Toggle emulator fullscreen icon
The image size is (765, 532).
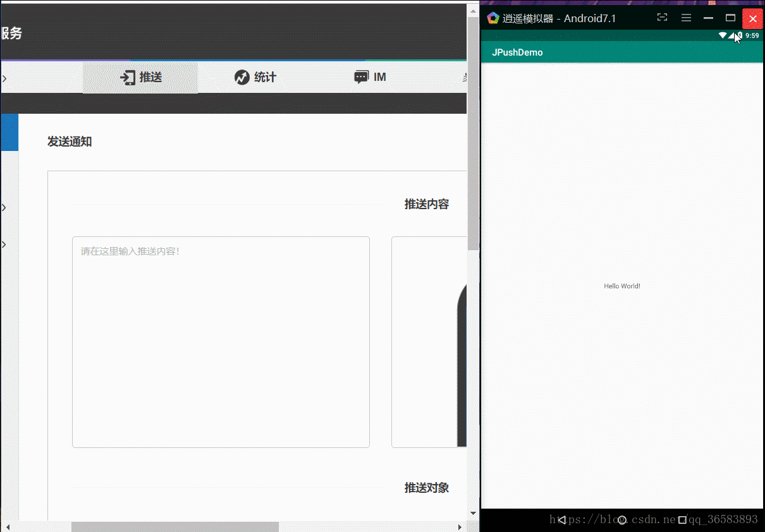click(x=662, y=18)
